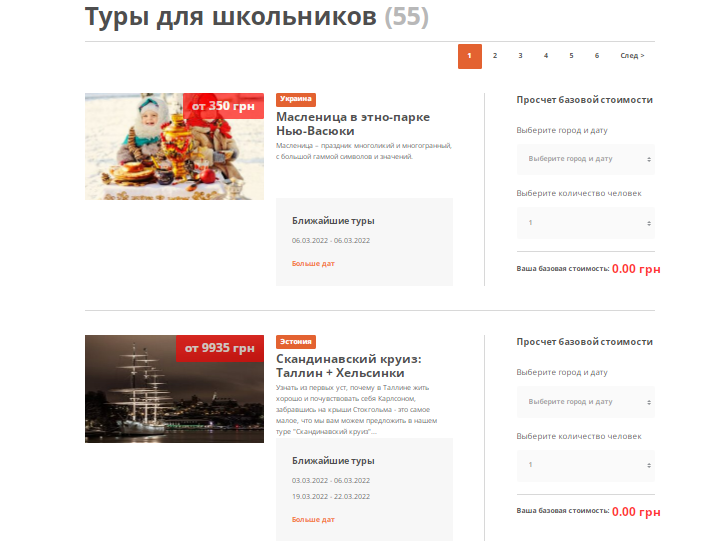The image size is (701, 541).
Task: Go to page 4 of tours
Action: coord(546,56)
